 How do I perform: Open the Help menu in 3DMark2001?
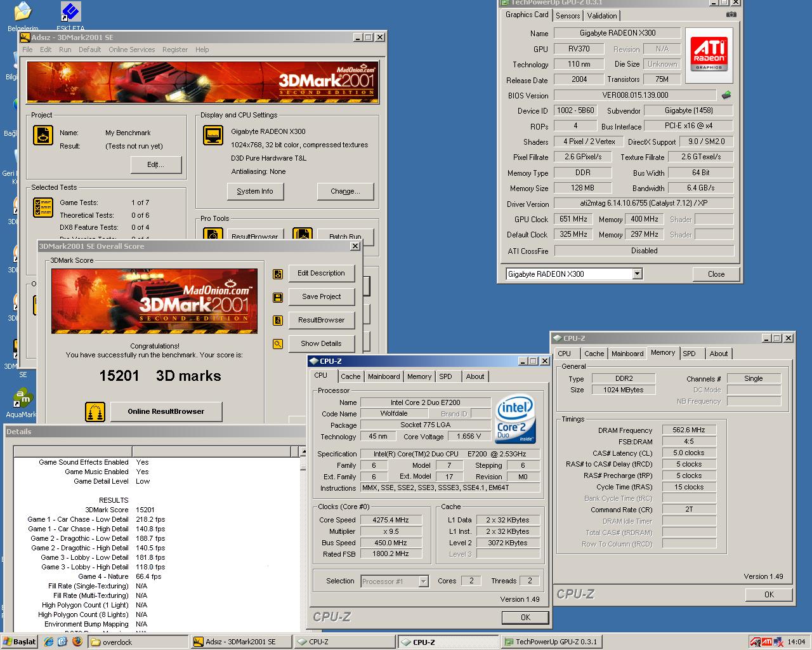(x=202, y=50)
